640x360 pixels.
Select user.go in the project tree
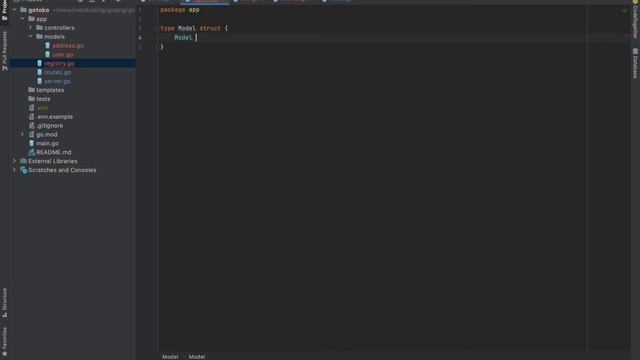pos(63,55)
